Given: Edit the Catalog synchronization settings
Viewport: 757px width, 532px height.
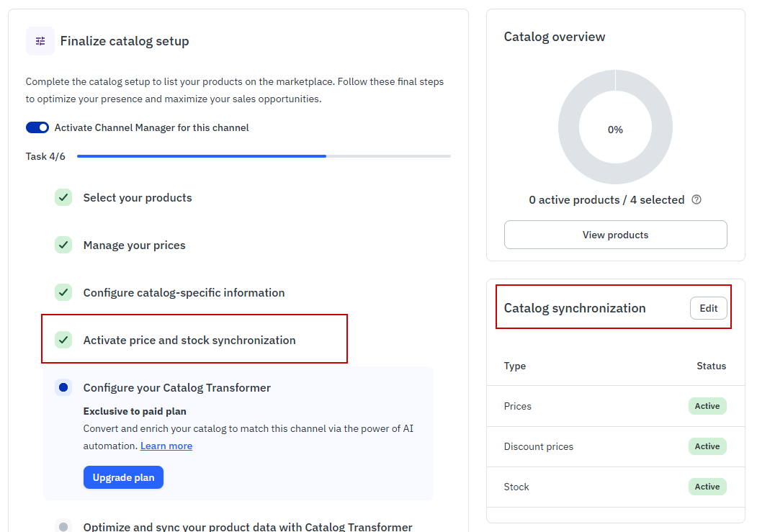Looking at the screenshot, I should click(708, 308).
